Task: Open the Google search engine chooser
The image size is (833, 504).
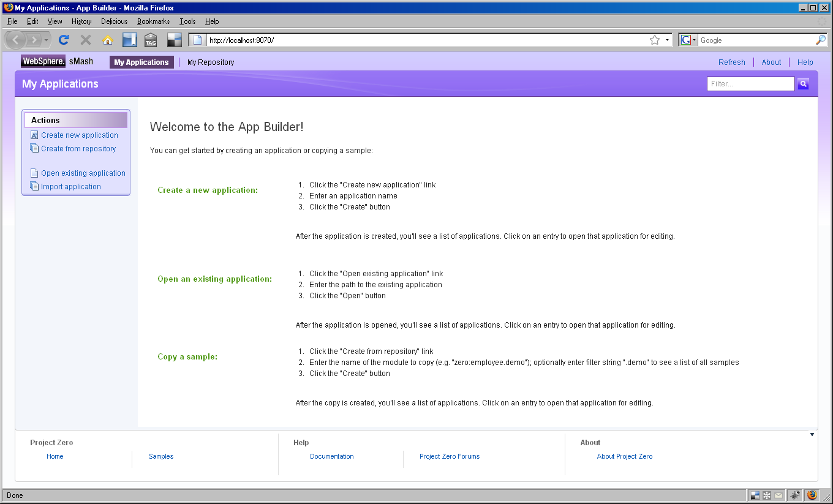Action: click(x=688, y=40)
